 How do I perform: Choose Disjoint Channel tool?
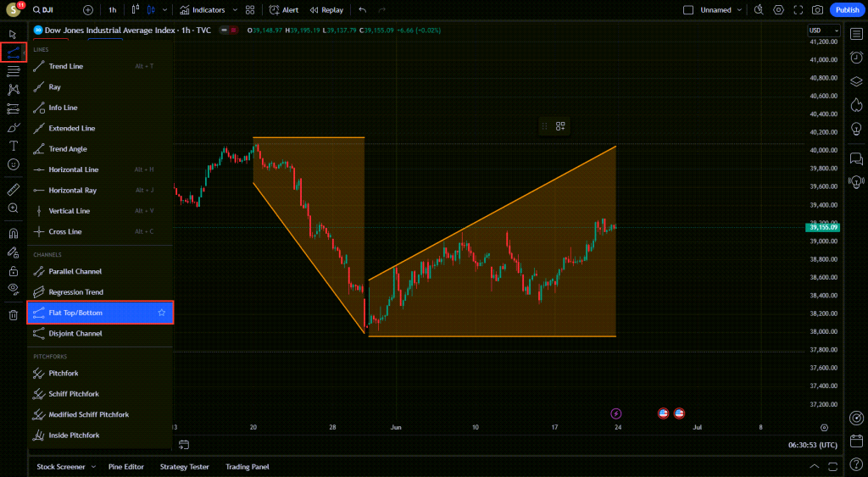(100, 334)
